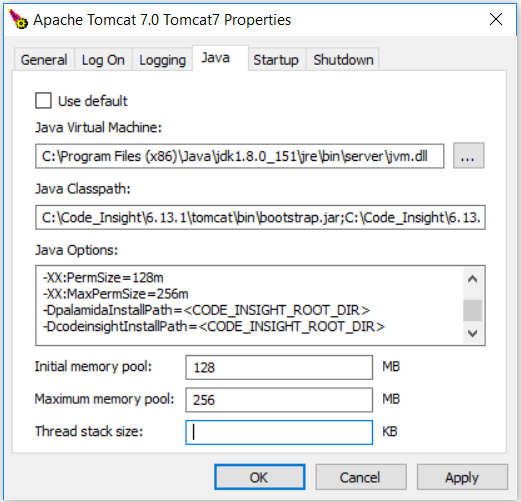Viewport: 521px width, 502px height.
Task: Click inside the Java Classpath field
Action: click(260, 217)
